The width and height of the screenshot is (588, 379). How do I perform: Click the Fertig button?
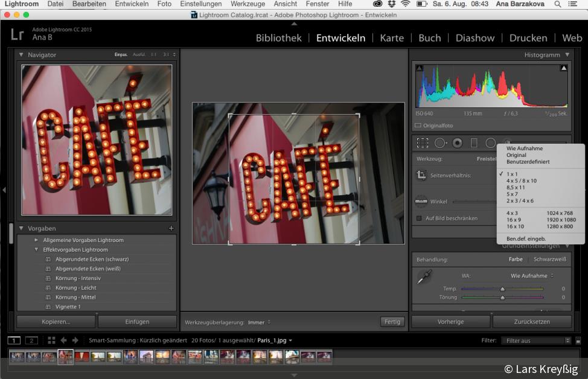coord(392,322)
